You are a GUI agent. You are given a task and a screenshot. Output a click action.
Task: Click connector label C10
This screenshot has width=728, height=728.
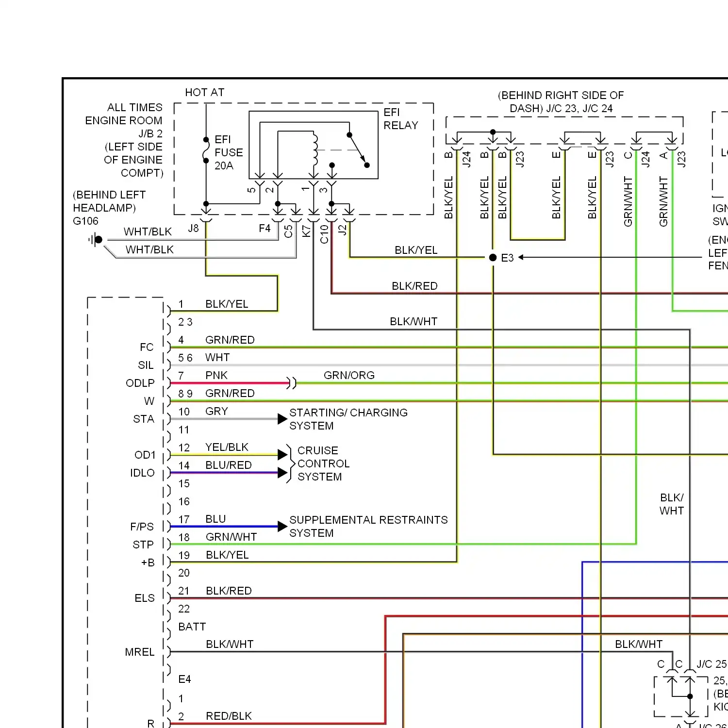(324, 234)
